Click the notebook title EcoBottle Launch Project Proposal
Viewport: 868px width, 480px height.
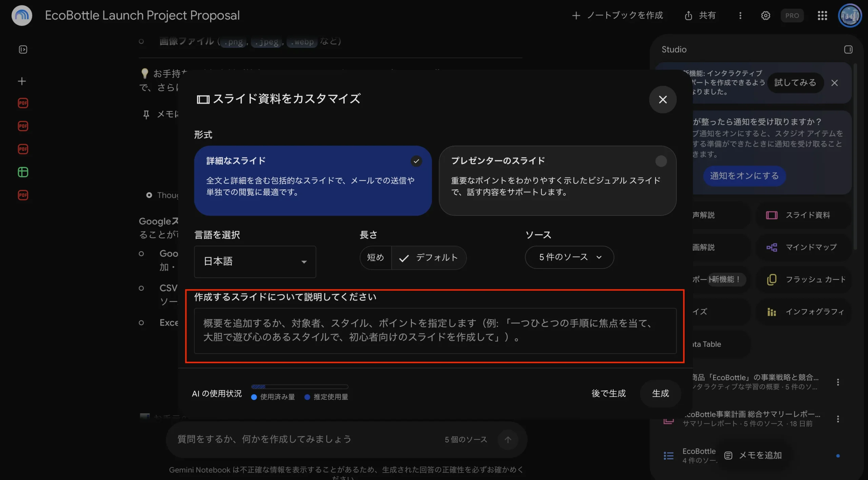click(142, 16)
